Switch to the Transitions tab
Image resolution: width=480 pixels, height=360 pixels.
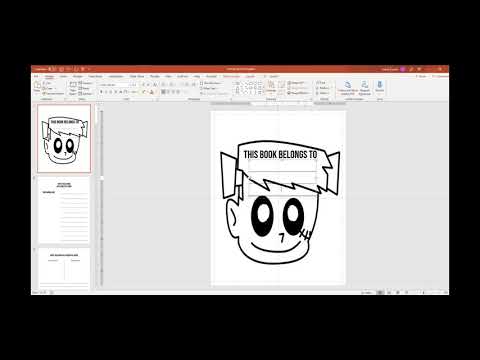(95, 76)
